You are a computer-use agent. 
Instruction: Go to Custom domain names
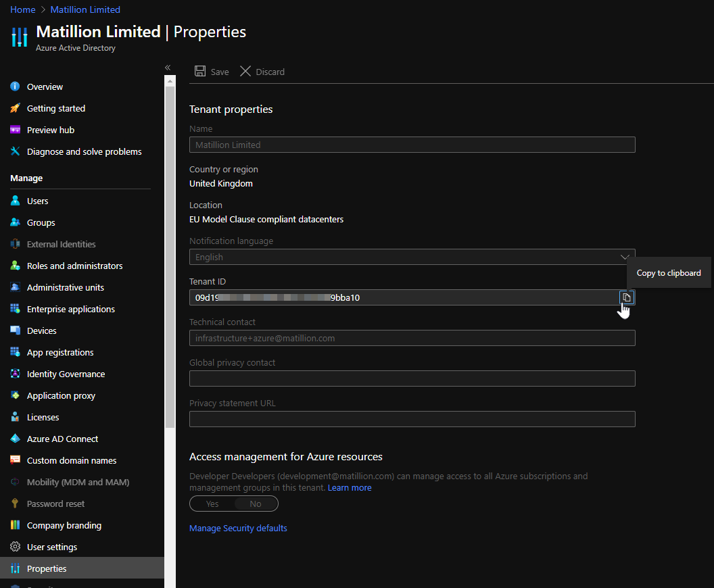[72, 460]
